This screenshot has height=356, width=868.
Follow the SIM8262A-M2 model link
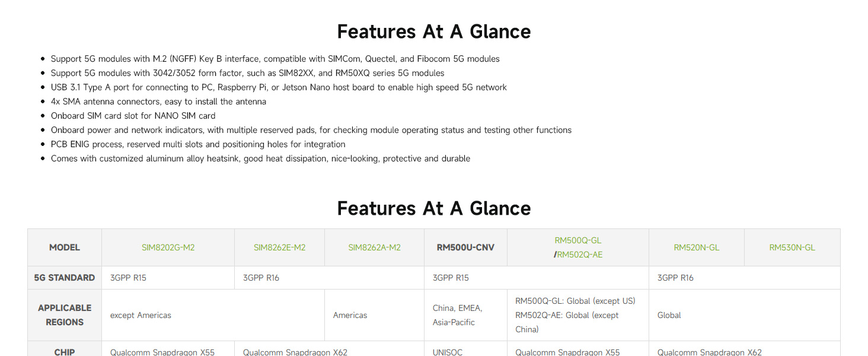point(374,247)
